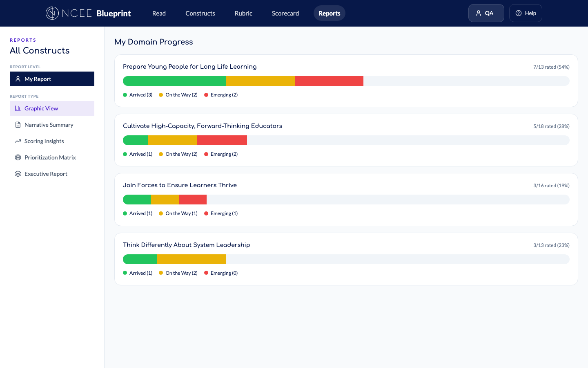Open the Narrative Summary report type
The width and height of the screenshot is (588, 368).
coord(49,125)
